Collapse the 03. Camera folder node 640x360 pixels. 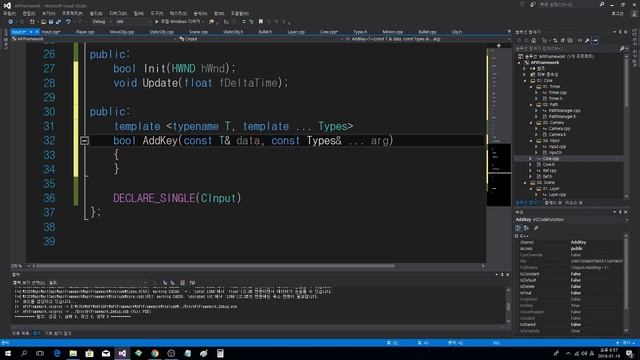531,123
